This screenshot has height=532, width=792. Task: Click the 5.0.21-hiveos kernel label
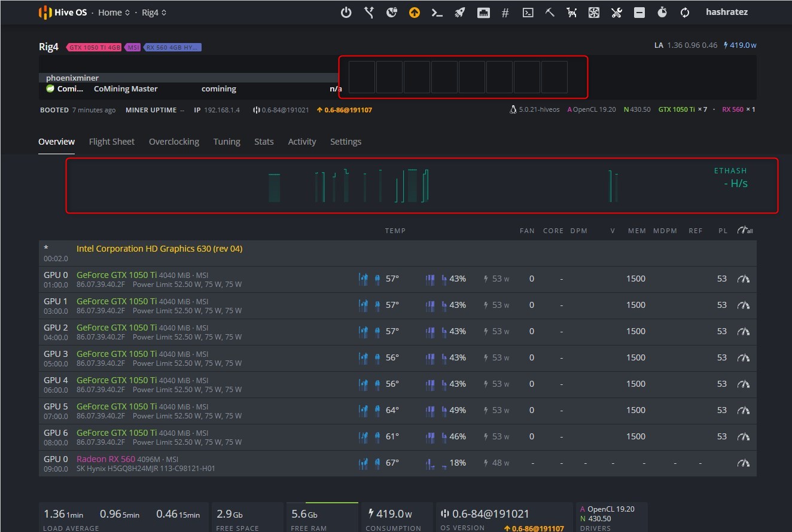[x=535, y=110]
